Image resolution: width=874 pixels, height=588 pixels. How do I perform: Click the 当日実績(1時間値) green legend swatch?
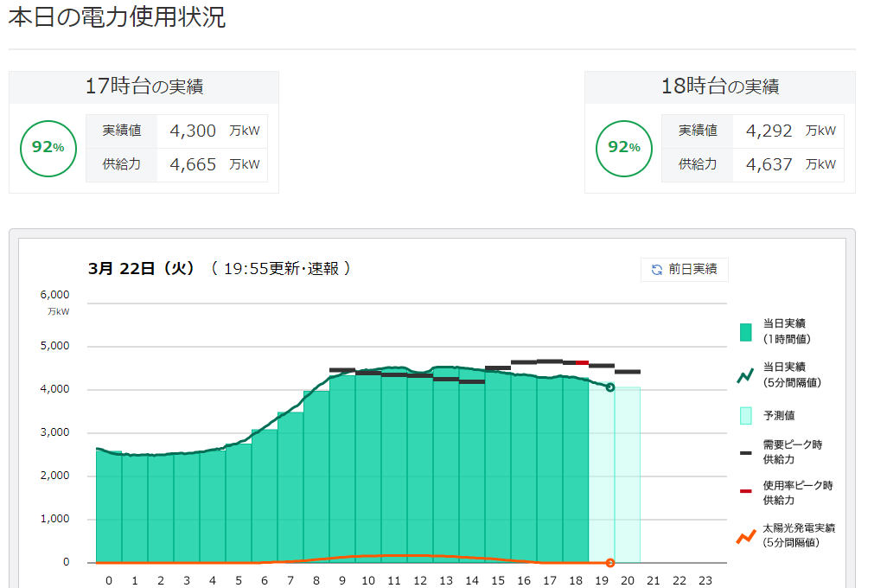click(745, 332)
